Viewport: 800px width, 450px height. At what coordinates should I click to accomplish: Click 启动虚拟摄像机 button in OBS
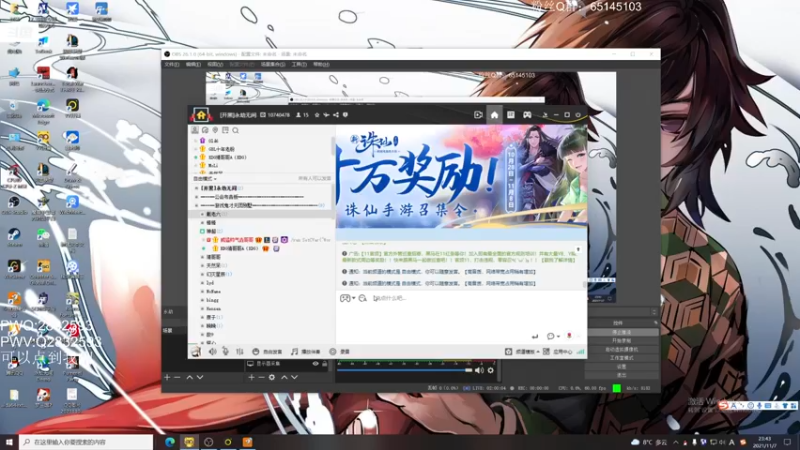tap(621, 349)
